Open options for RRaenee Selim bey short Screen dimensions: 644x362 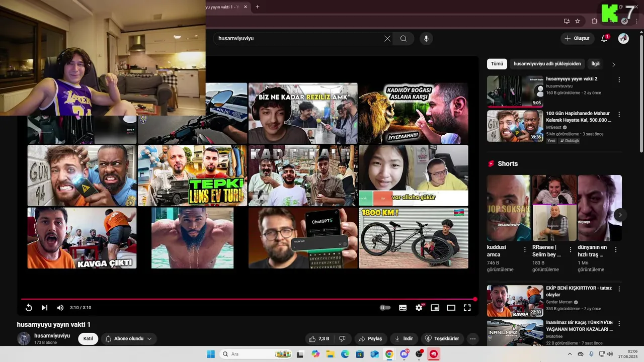point(570,250)
